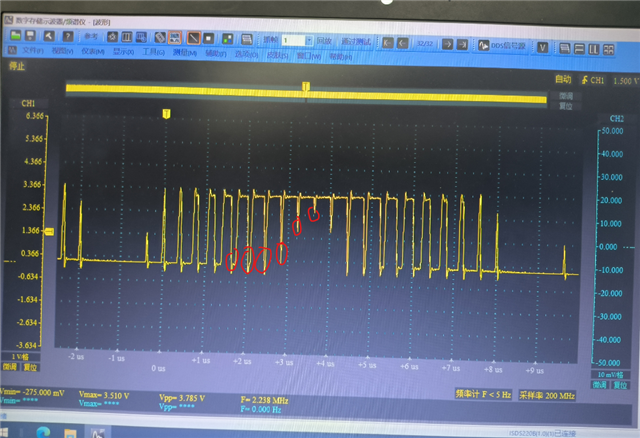Open the 选项 options menu

(x=246, y=54)
